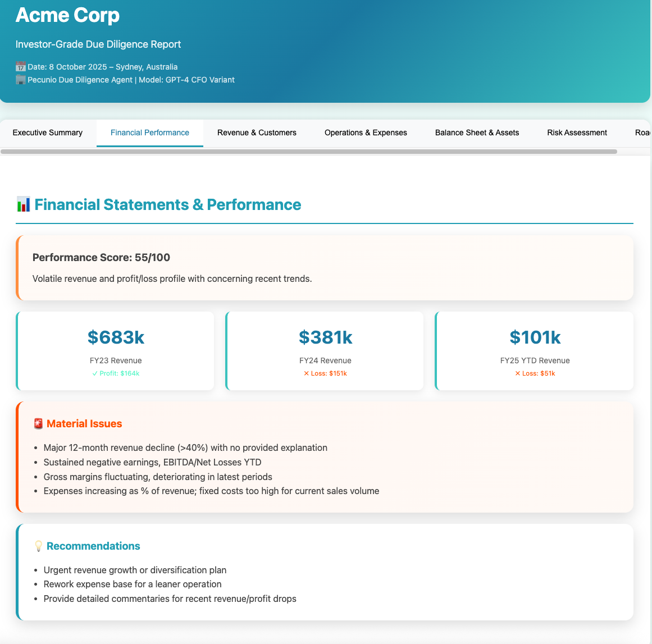
Task: Click the Performance Score 55/100 panel
Action: click(x=325, y=267)
